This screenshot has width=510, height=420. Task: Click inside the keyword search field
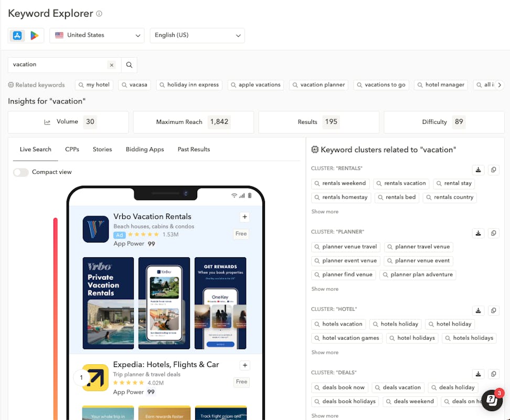(x=58, y=65)
